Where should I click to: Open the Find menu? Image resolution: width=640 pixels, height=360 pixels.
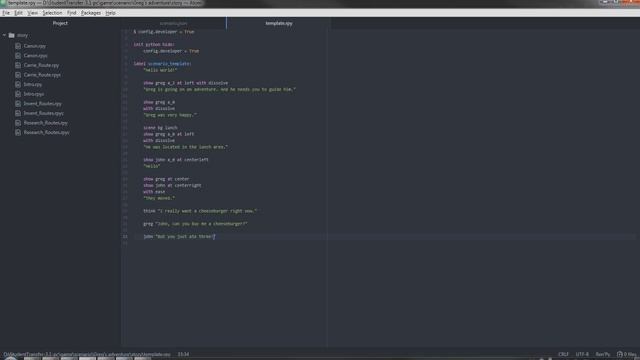tap(71, 13)
